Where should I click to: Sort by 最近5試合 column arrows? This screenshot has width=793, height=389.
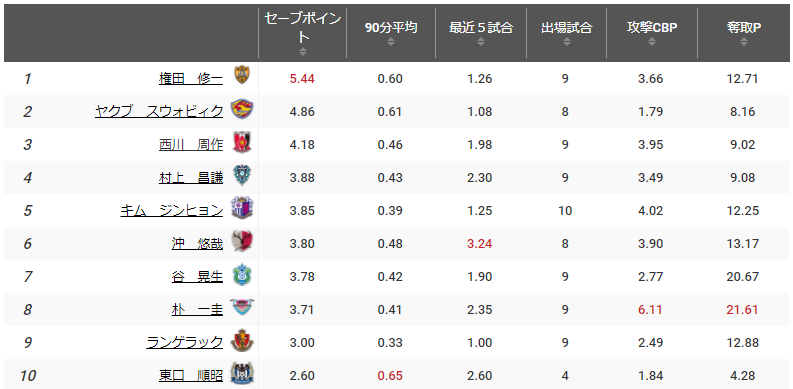(x=481, y=42)
